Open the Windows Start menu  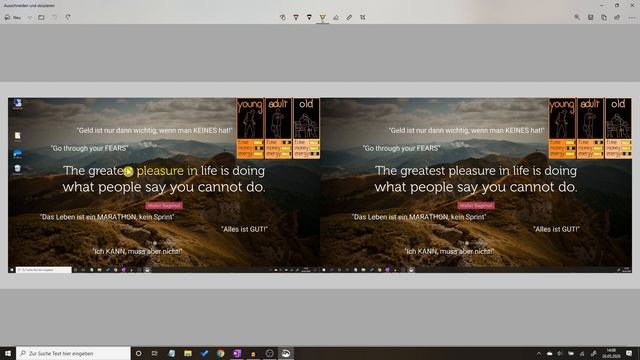tap(8, 353)
